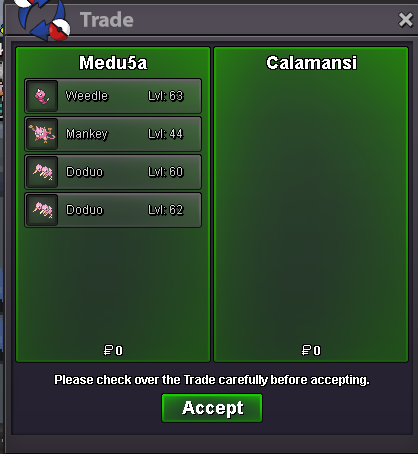Close the Trade window with the X

pos(405,20)
